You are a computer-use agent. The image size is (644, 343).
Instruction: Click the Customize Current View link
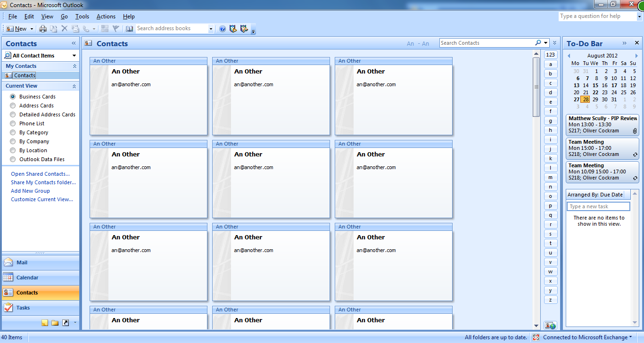coord(42,199)
